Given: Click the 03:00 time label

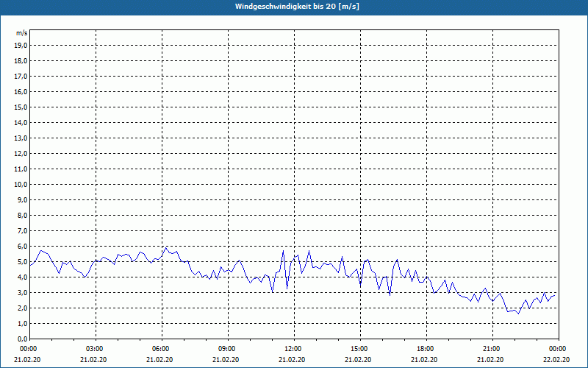Looking at the screenshot, I should point(96,349).
